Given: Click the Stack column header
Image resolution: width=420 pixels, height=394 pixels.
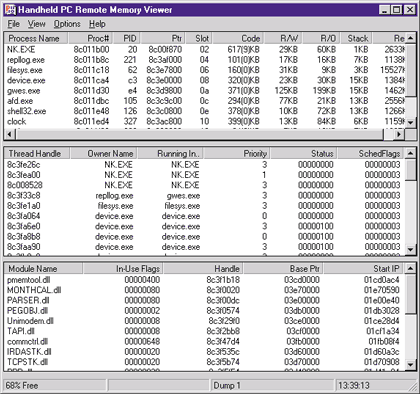Looking at the screenshot, I should (356, 38).
